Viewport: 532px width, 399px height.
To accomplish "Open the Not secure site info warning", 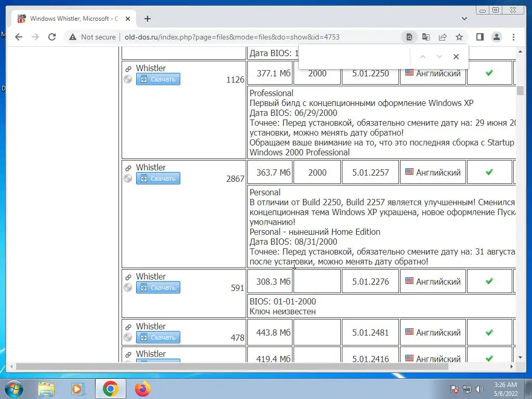I will coord(92,37).
